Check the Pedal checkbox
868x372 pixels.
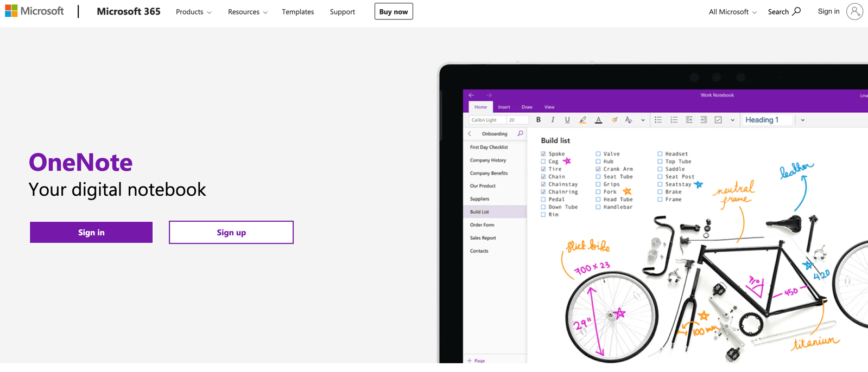(x=543, y=200)
